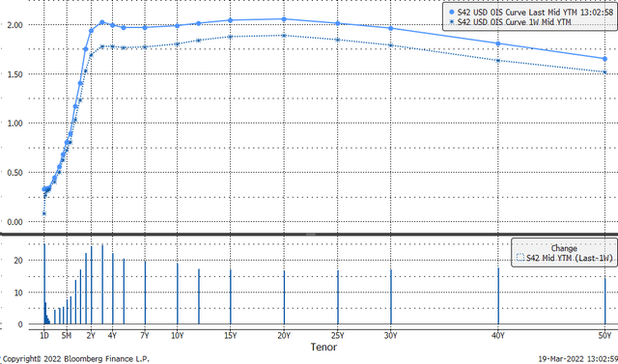Select legend entry 'S42 USD OIS Curve Last Mid YTM'

click(x=535, y=13)
